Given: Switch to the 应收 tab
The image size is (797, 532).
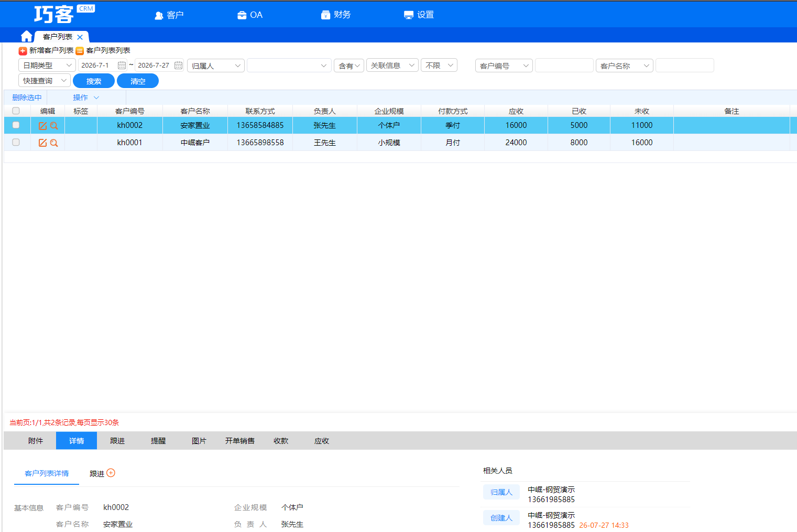Looking at the screenshot, I should point(322,441).
